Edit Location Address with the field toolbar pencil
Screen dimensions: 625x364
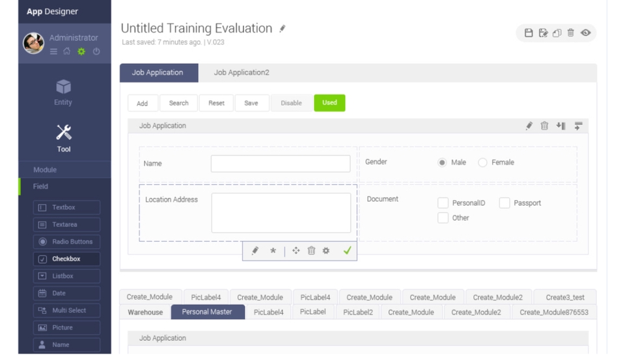click(255, 251)
